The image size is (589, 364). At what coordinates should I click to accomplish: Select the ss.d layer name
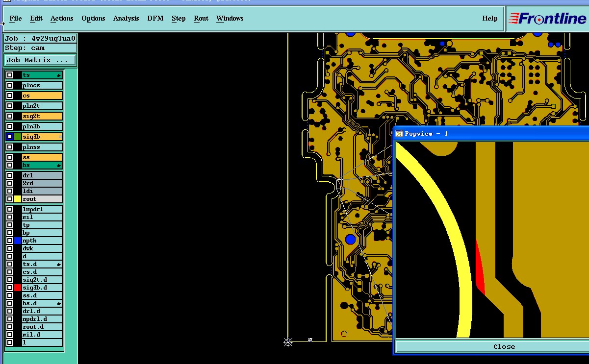(x=42, y=295)
